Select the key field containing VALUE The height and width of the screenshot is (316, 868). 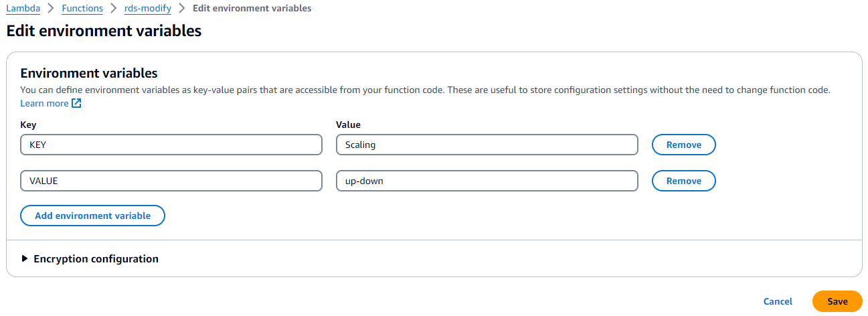point(171,181)
